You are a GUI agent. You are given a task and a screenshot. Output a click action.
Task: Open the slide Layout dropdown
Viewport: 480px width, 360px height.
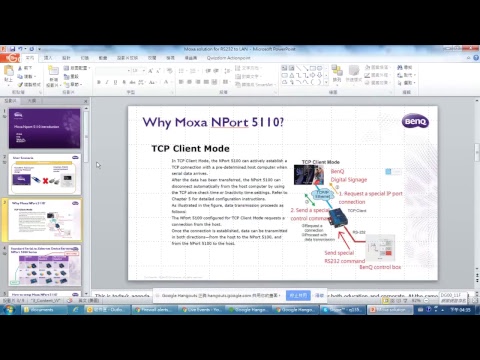click(x=77, y=68)
